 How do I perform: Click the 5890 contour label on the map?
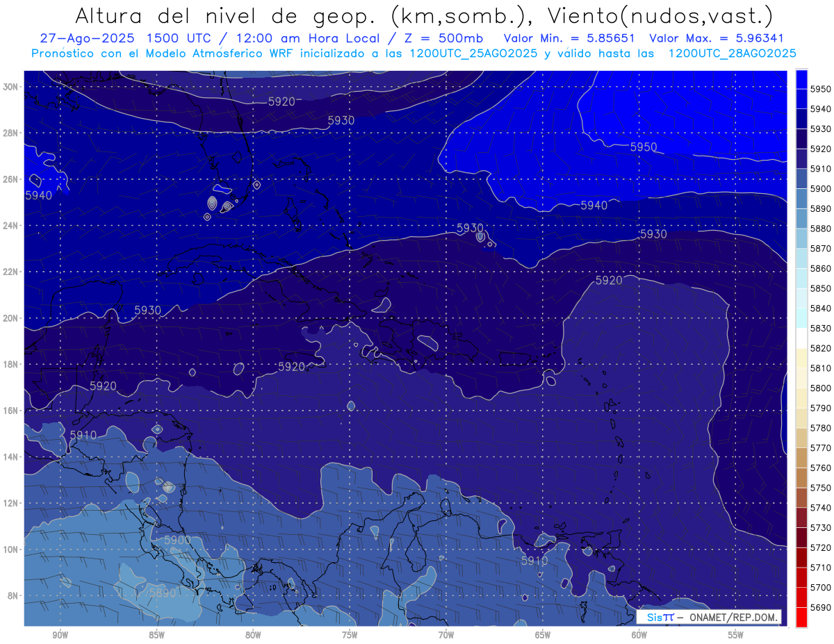tap(163, 593)
